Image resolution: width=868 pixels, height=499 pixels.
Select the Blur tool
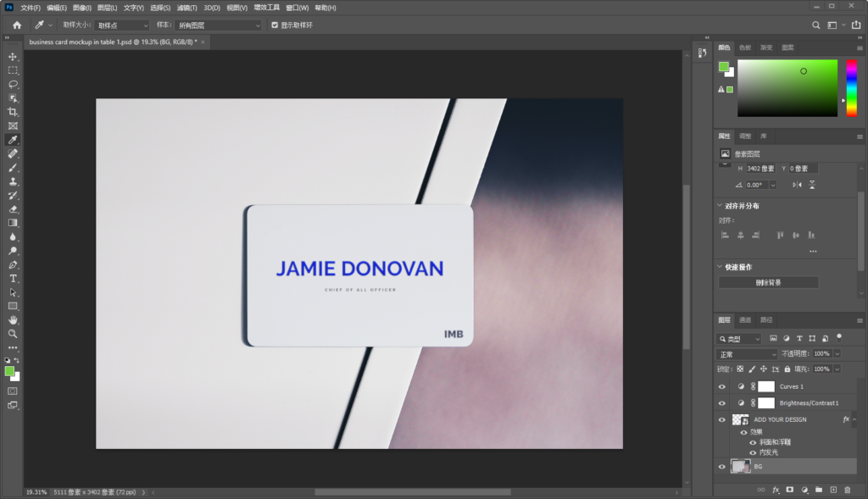click(x=13, y=236)
